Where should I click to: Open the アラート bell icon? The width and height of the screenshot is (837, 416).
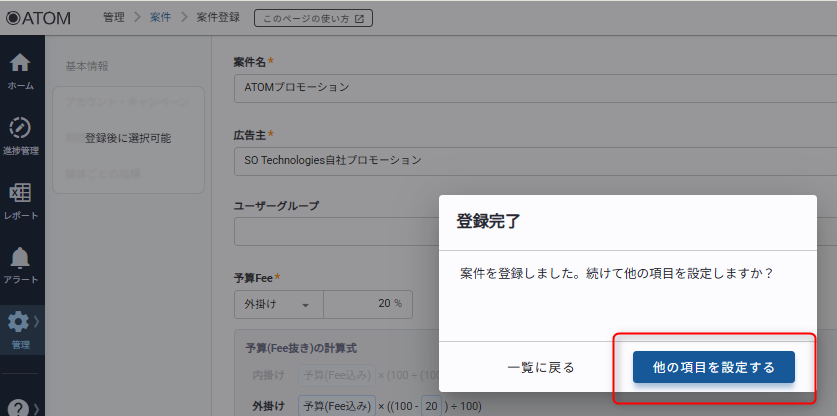click(20, 263)
